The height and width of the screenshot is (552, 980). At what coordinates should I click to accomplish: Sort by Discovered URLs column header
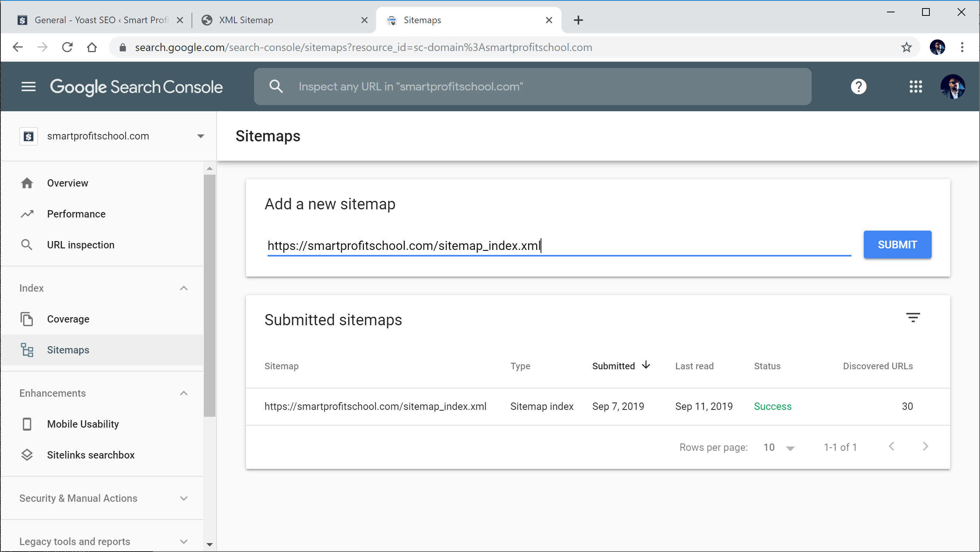878,366
